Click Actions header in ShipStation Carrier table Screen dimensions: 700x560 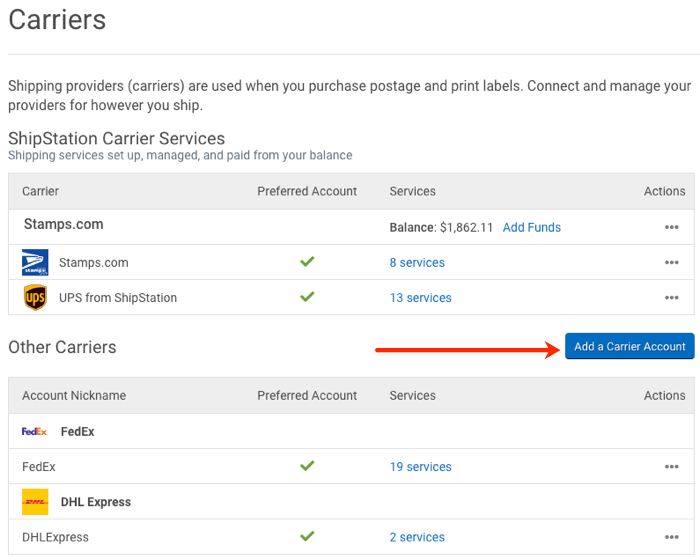pyautogui.click(x=664, y=191)
